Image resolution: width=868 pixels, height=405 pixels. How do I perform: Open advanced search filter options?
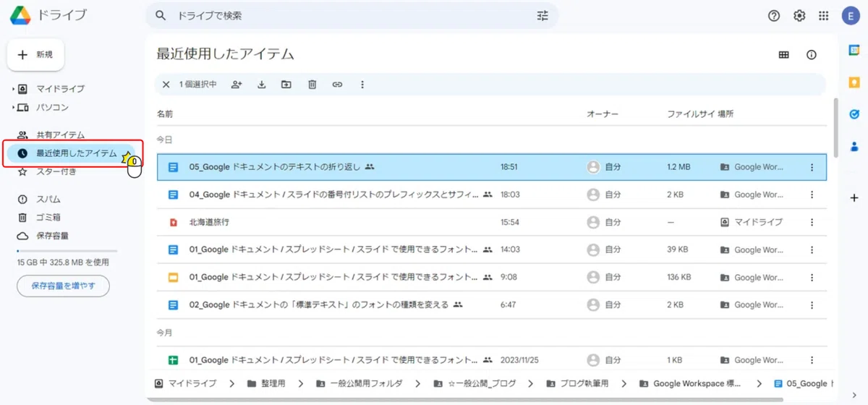click(542, 15)
